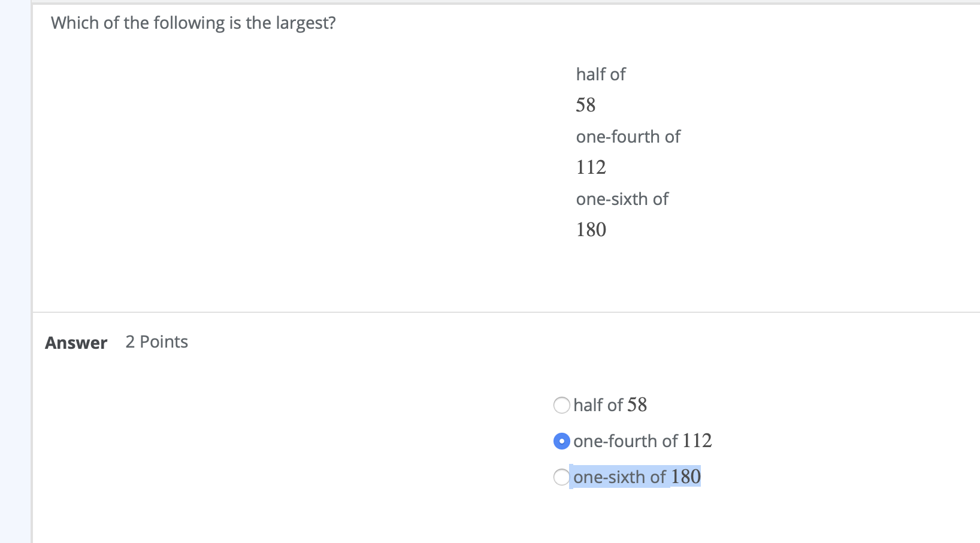The height and width of the screenshot is (543, 980).
Task: Click the unselected radio next to half of 58
Action: 562,406
